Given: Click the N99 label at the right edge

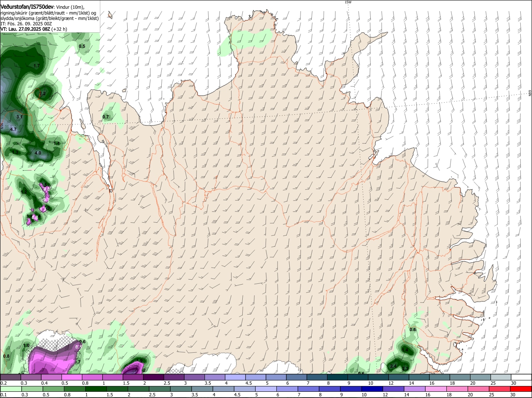Looking at the screenshot, I should (x=530, y=93).
